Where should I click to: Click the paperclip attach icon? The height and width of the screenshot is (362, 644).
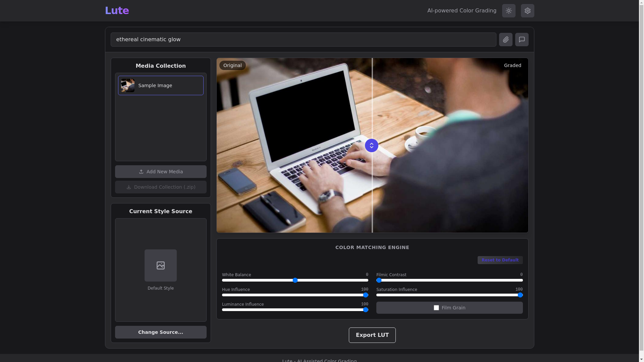tap(505, 40)
